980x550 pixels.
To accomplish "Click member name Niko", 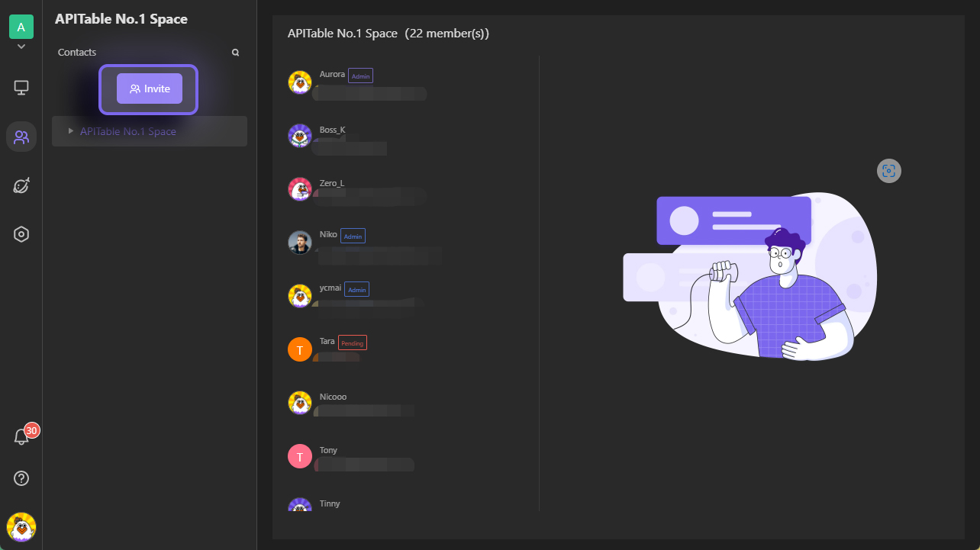I will [328, 234].
